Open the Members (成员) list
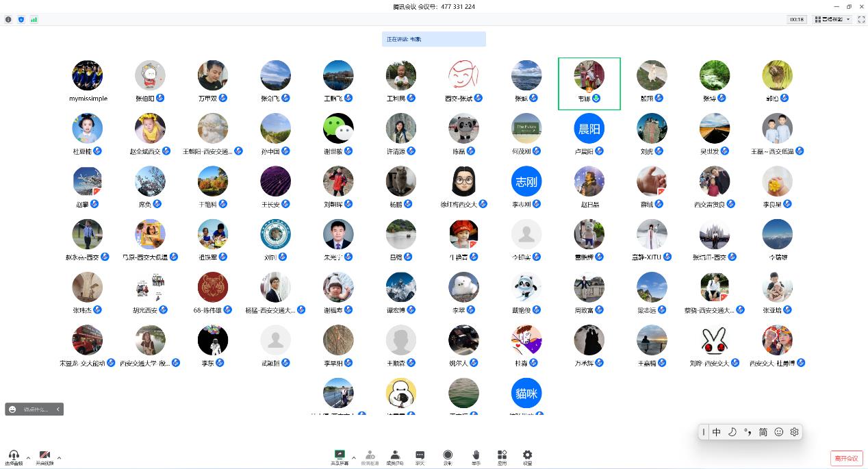 395,456
